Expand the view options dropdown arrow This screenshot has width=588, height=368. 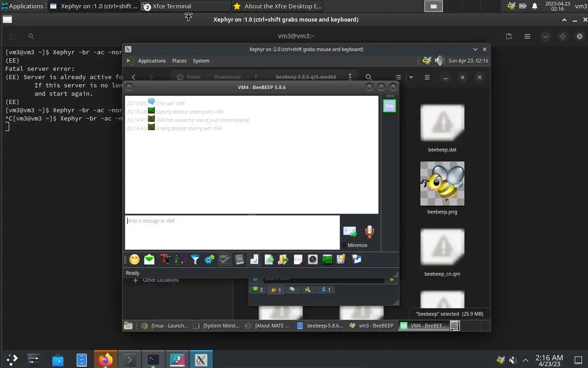pyautogui.click(x=411, y=77)
